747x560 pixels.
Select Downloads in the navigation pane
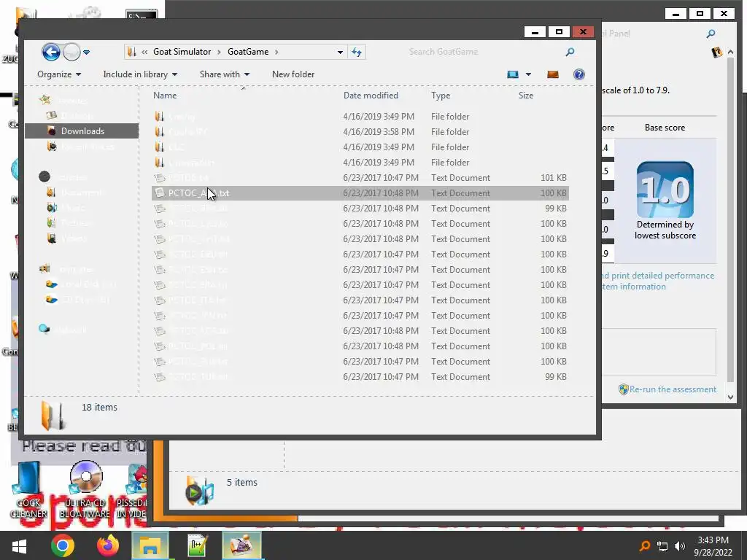tap(82, 131)
